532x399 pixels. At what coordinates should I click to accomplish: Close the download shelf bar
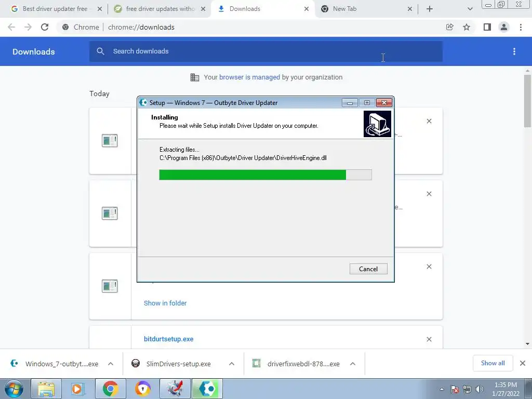(523, 363)
